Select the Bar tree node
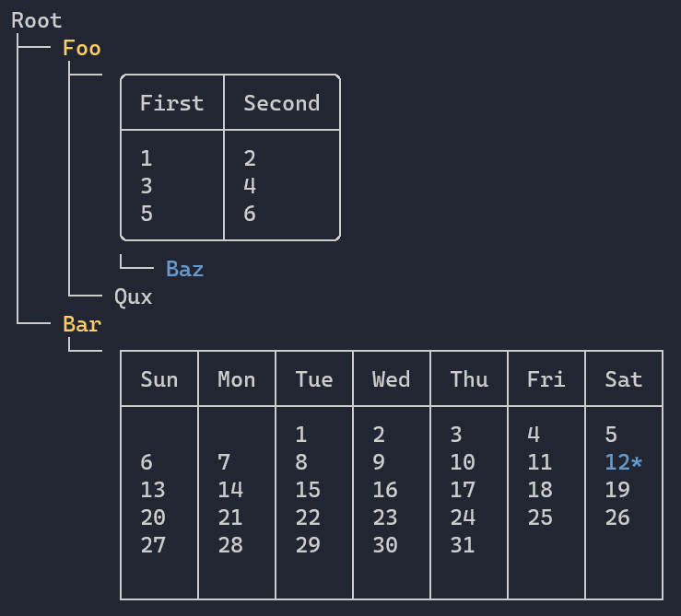Image resolution: width=681 pixels, height=616 pixels. click(81, 324)
